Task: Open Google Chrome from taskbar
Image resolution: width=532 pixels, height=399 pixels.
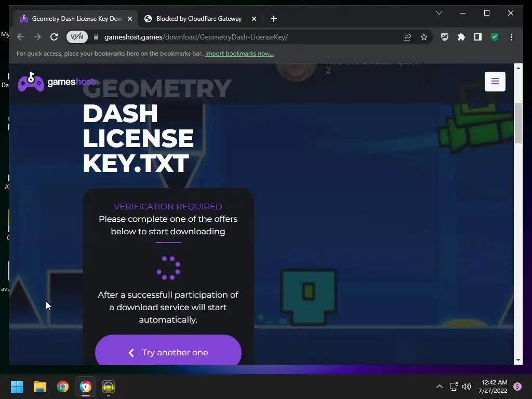Action: pos(62,387)
